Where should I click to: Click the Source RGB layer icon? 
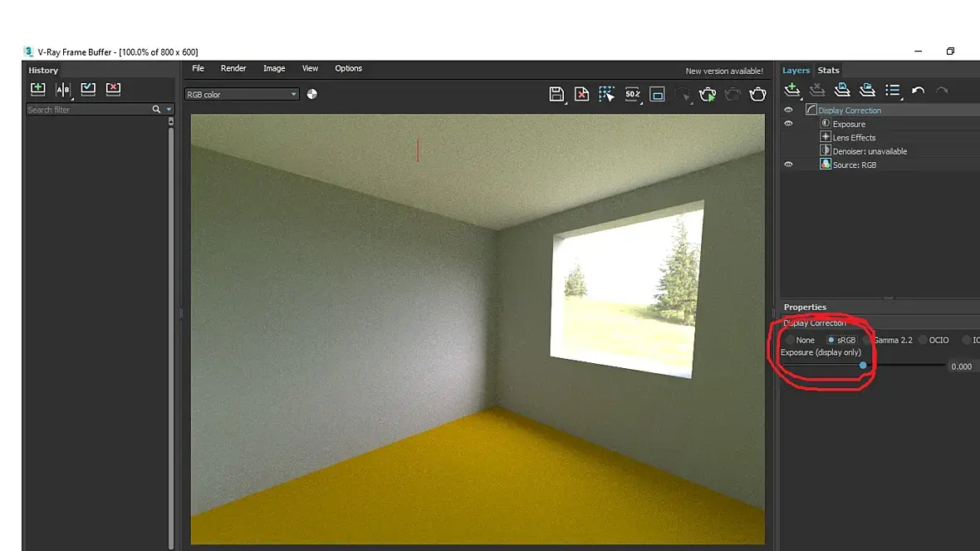coord(825,165)
